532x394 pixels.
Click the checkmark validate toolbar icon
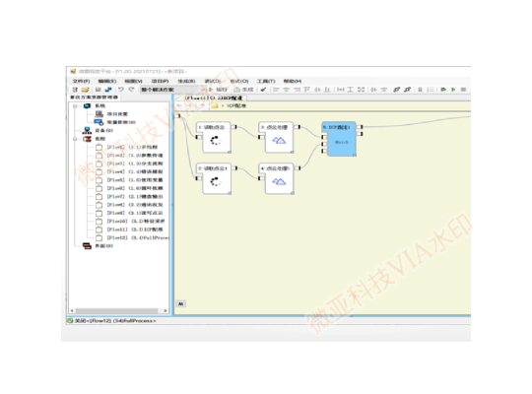click(x=263, y=90)
